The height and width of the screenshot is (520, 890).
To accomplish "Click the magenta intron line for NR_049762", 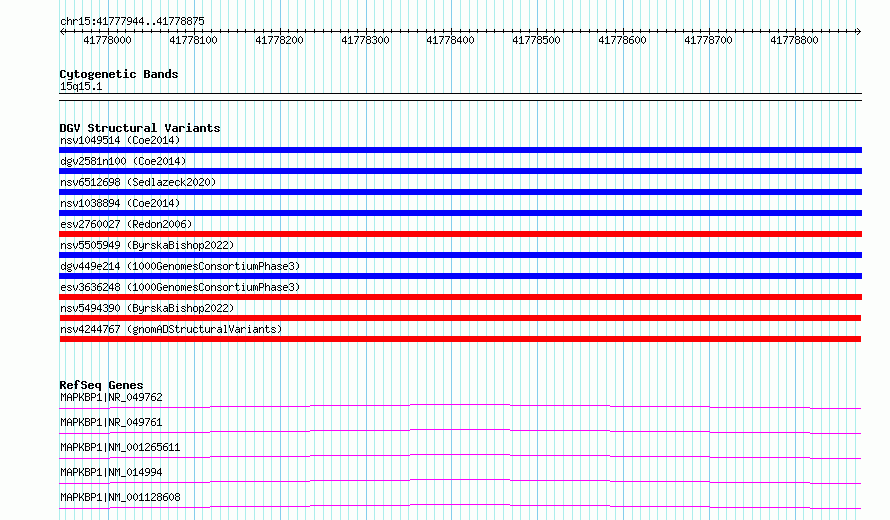I will point(460,405).
